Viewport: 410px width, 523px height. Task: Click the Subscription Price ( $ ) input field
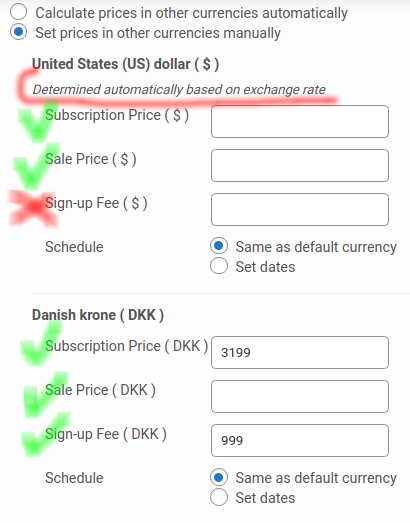pos(300,121)
